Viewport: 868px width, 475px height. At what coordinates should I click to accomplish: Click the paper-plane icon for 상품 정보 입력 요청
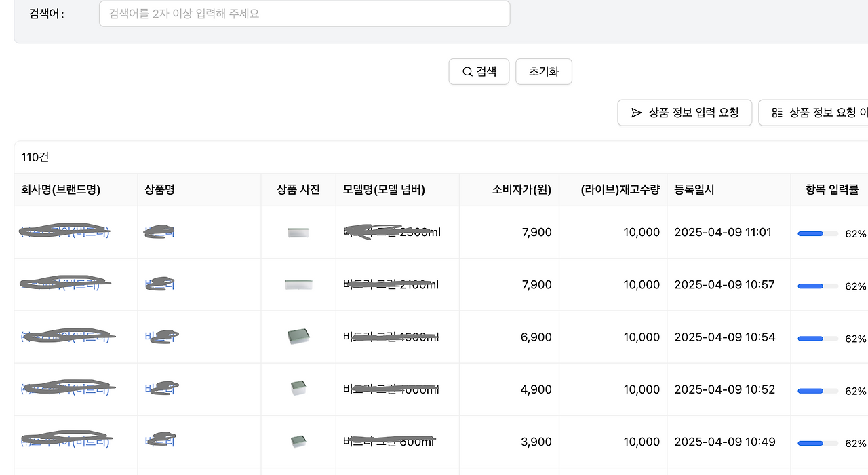pyautogui.click(x=636, y=113)
